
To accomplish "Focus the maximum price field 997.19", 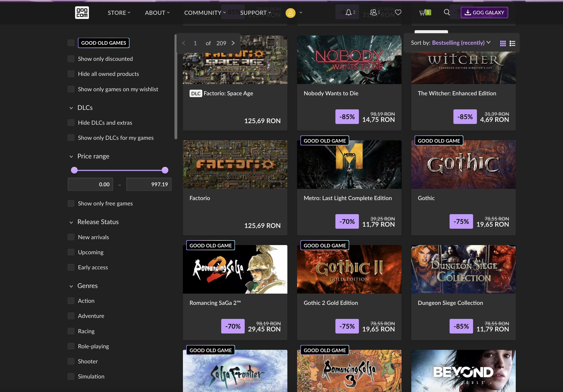I will click(149, 184).
